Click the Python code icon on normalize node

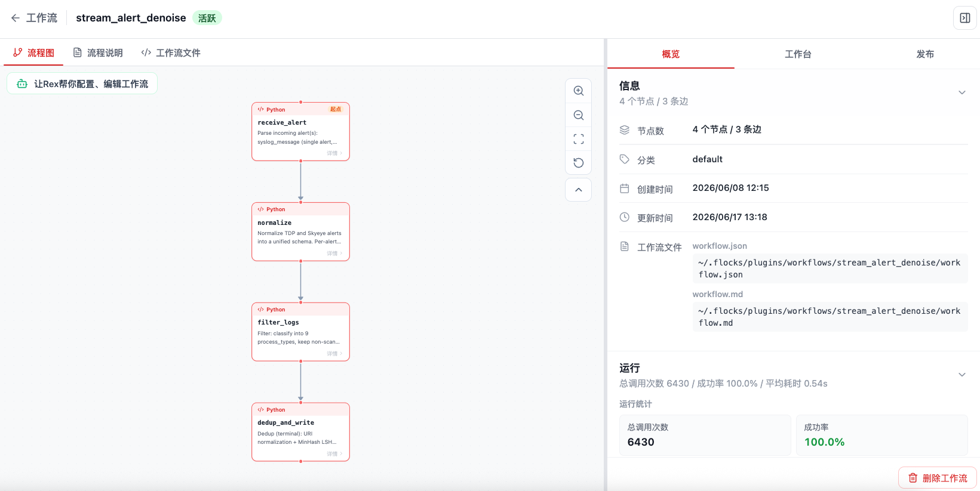click(x=261, y=209)
